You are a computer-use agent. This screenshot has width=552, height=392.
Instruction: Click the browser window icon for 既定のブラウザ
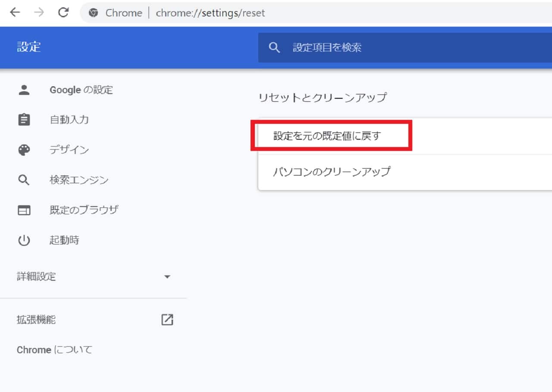pyautogui.click(x=24, y=210)
